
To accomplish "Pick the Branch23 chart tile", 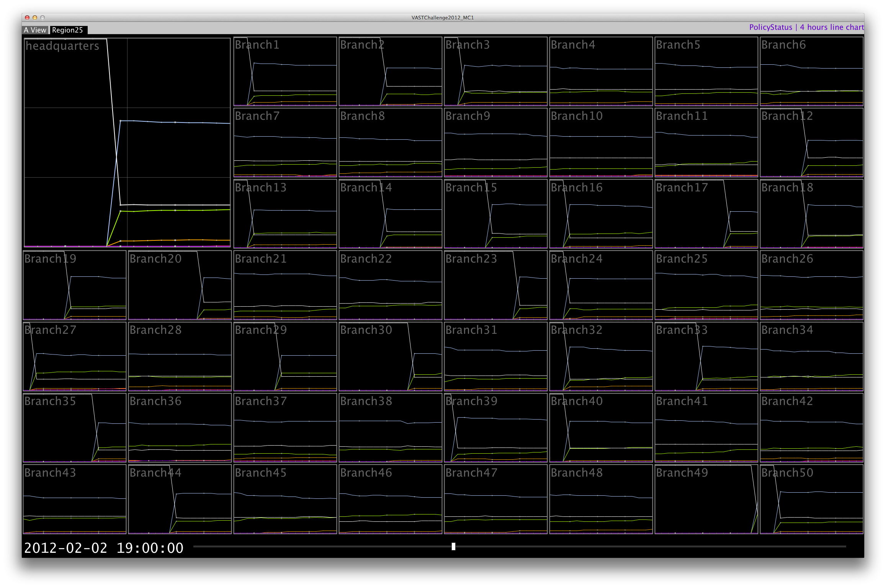I will pos(496,285).
